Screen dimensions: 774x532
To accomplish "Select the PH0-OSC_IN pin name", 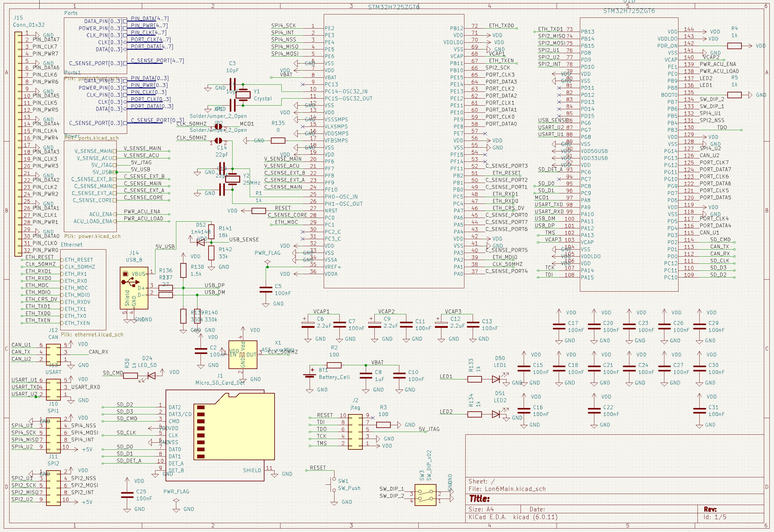I will (341, 197).
